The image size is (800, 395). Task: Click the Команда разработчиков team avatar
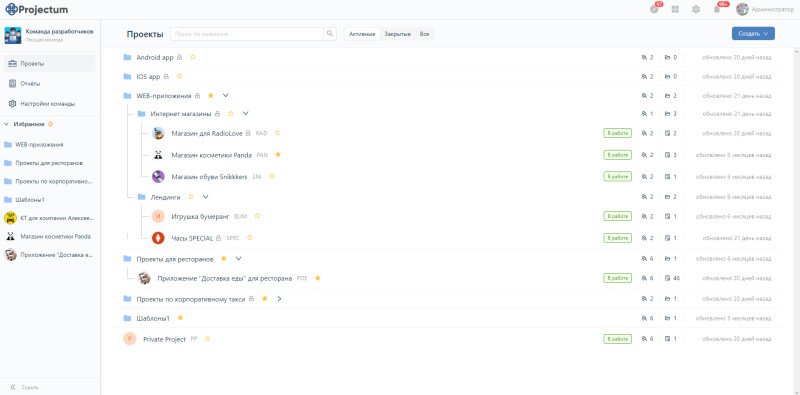(13, 36)
